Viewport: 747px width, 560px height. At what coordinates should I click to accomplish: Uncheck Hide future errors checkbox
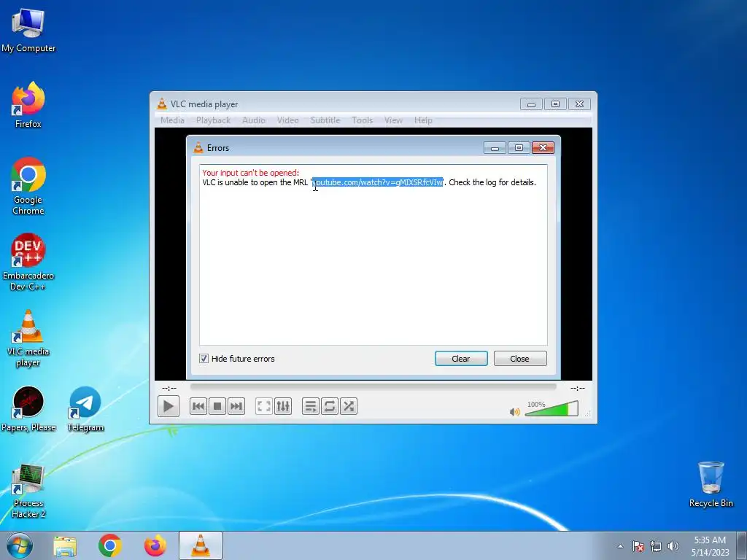pos(204,359)
